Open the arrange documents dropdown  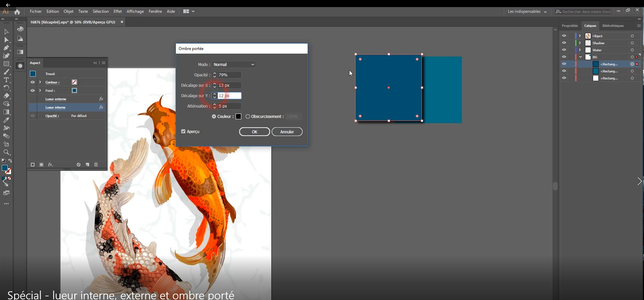[189, 11]
